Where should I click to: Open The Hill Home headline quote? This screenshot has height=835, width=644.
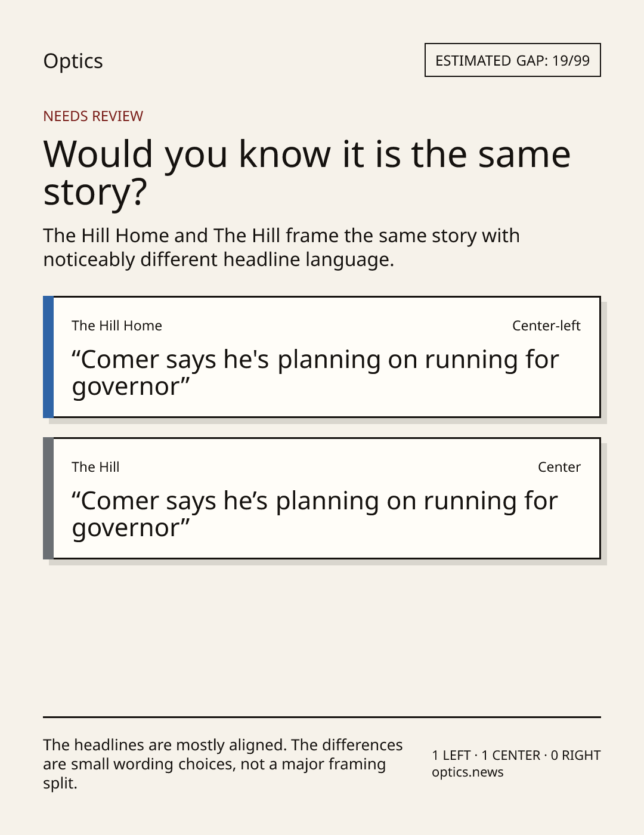click(315, 373)
